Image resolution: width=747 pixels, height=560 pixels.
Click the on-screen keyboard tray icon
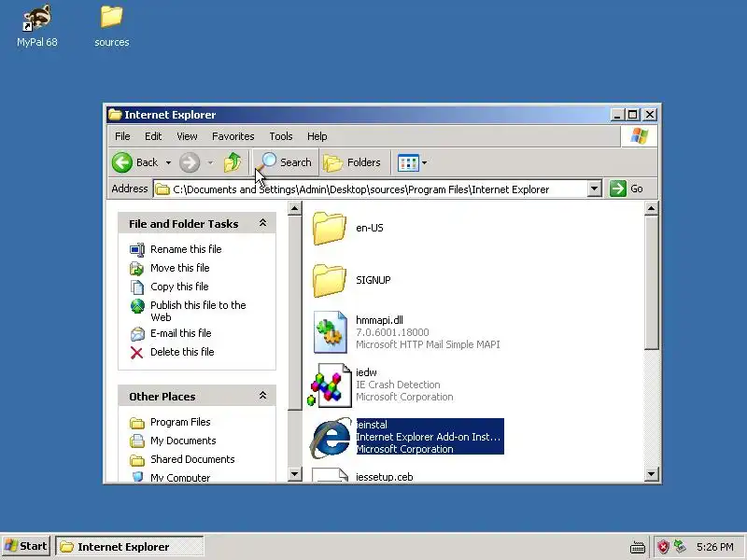638,547
